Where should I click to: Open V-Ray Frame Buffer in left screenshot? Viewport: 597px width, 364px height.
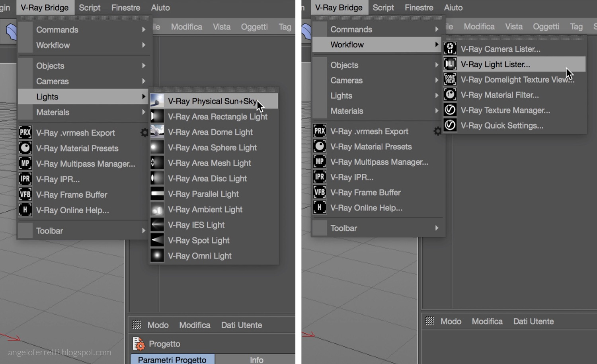[72, 195]
